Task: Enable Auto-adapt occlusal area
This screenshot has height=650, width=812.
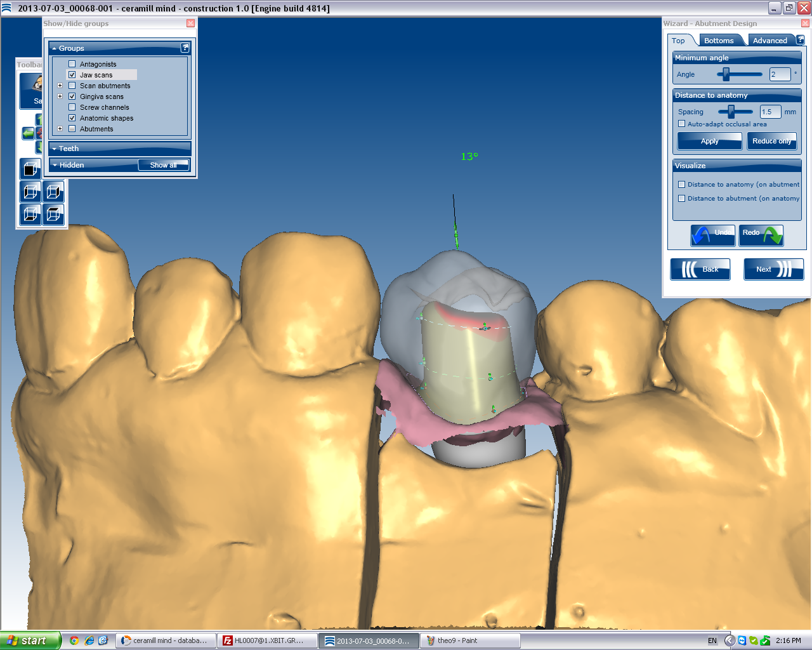Action: click(682, 124)
